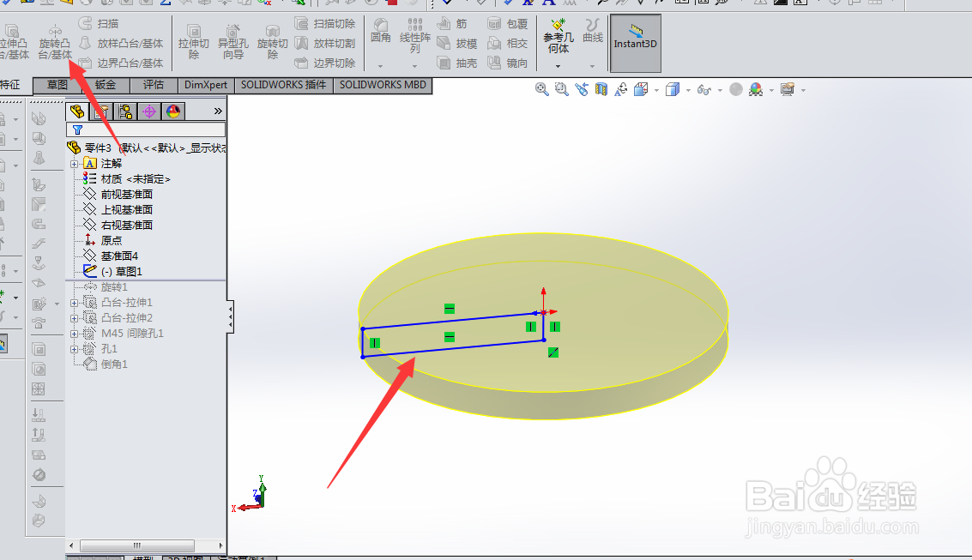This screenshot has height=560, width=972.
Task: Click the Zoom to Area icon
Action: point(562,89)
